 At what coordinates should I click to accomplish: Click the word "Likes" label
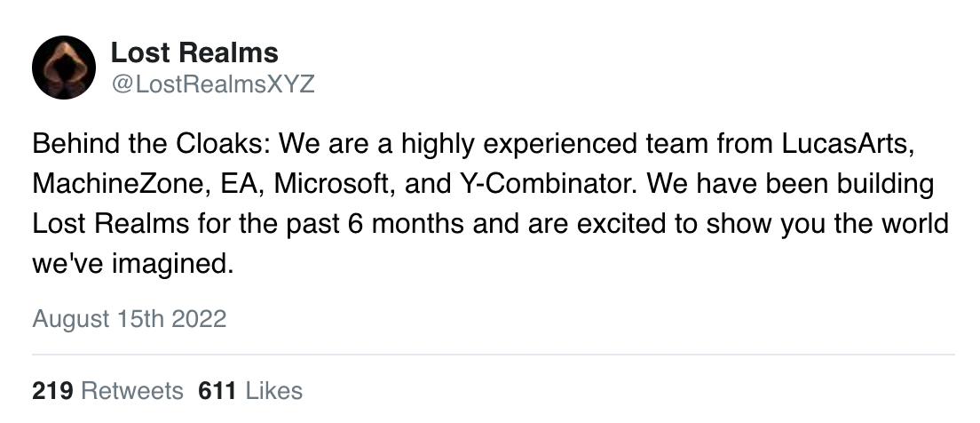pos(273,390)
